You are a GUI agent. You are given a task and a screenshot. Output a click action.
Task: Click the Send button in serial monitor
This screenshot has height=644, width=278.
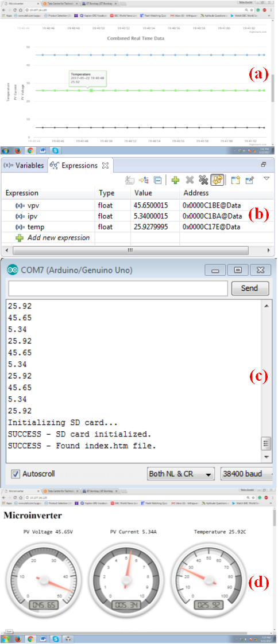(x=250, y=288)
